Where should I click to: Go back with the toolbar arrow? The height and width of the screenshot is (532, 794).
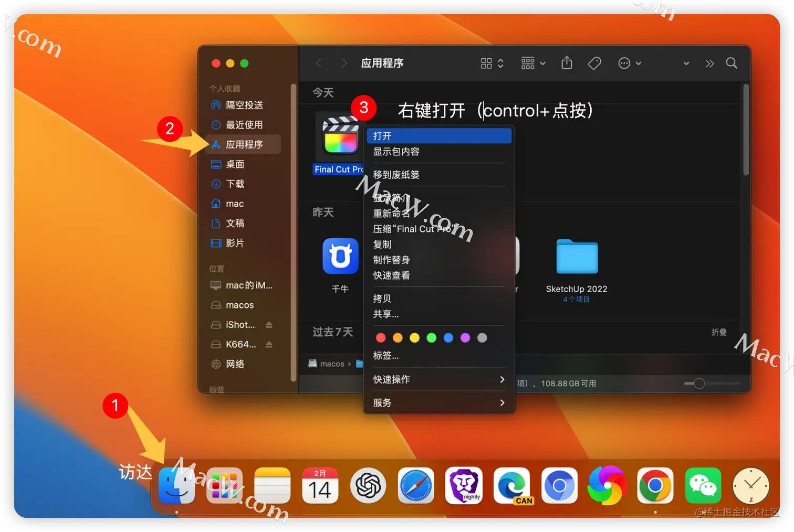(x=319, y=63)
